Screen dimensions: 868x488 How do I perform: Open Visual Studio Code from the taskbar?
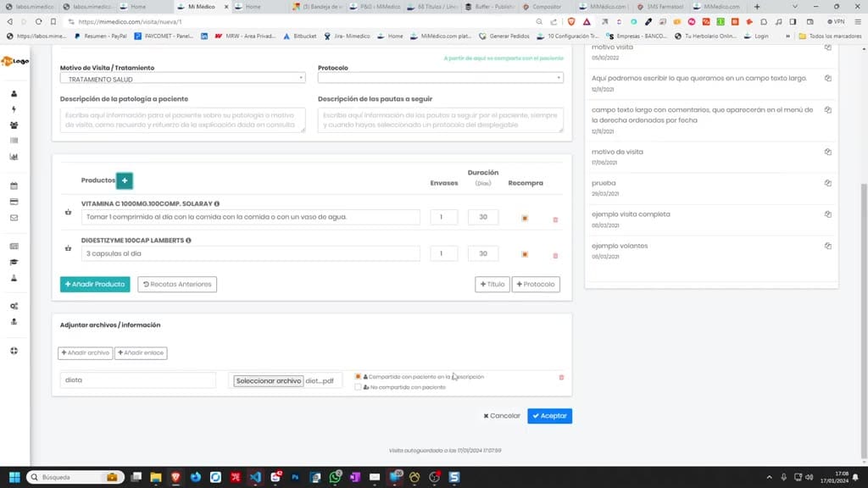coord(255,477)
